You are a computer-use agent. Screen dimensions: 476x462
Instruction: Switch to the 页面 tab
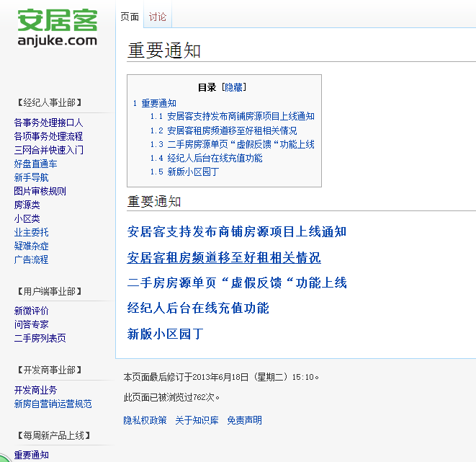tap(130, 17)
